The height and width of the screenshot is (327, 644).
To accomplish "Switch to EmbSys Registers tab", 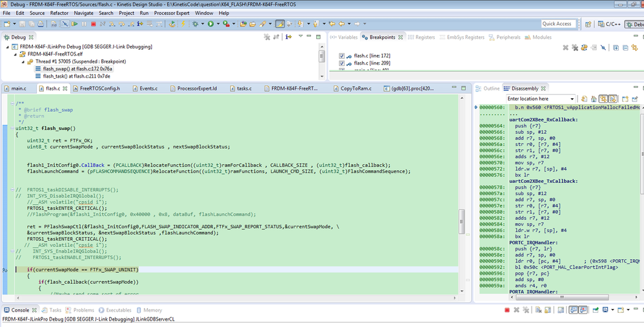I will tap(461, 37).
